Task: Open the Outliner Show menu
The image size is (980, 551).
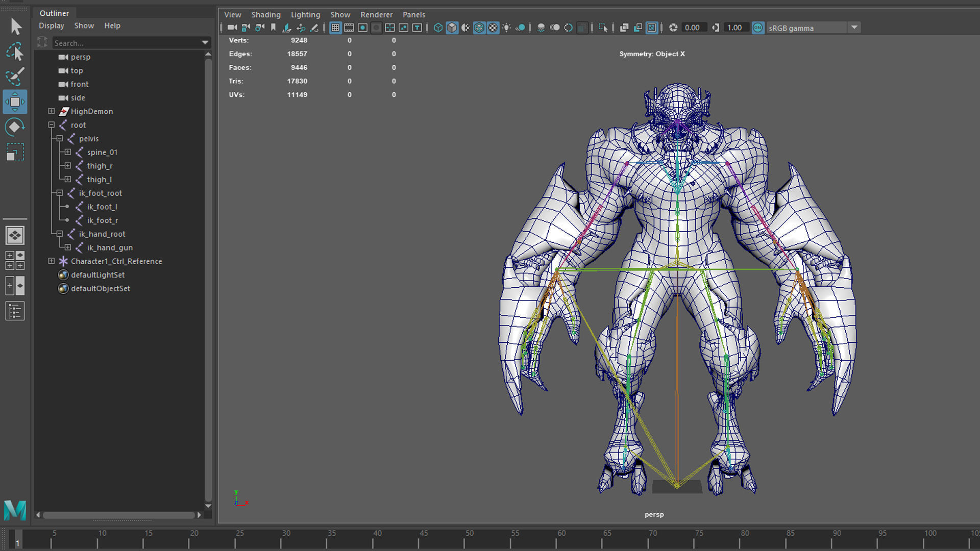Action: point(84,26)
